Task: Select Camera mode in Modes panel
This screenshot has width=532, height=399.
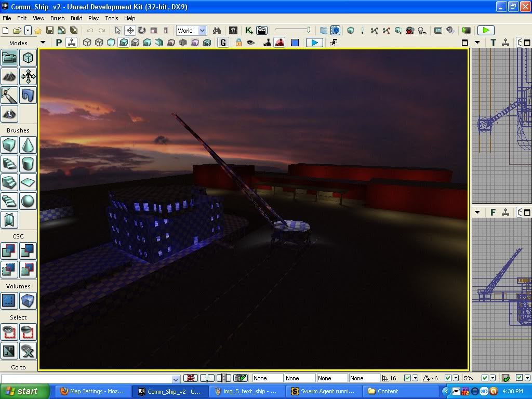Action: [x=9, y=58]
